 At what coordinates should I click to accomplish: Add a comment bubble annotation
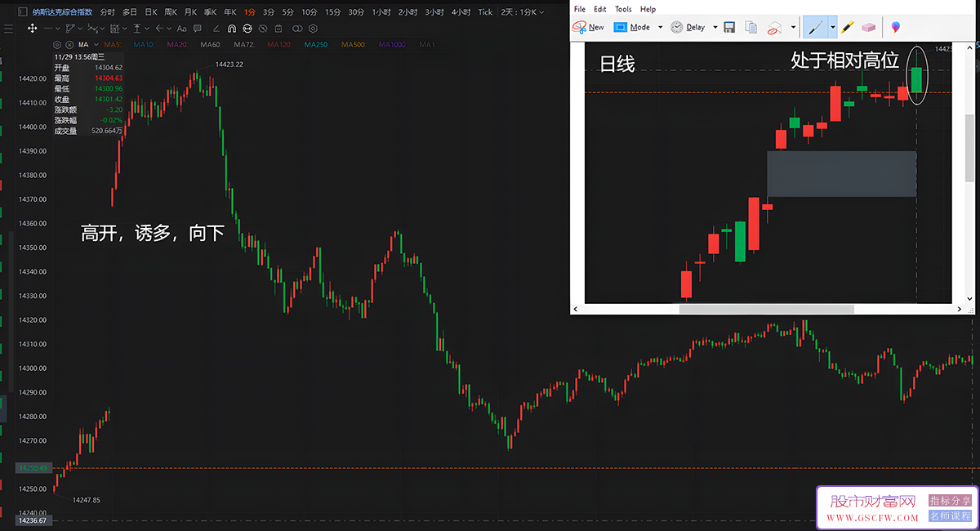198,28
